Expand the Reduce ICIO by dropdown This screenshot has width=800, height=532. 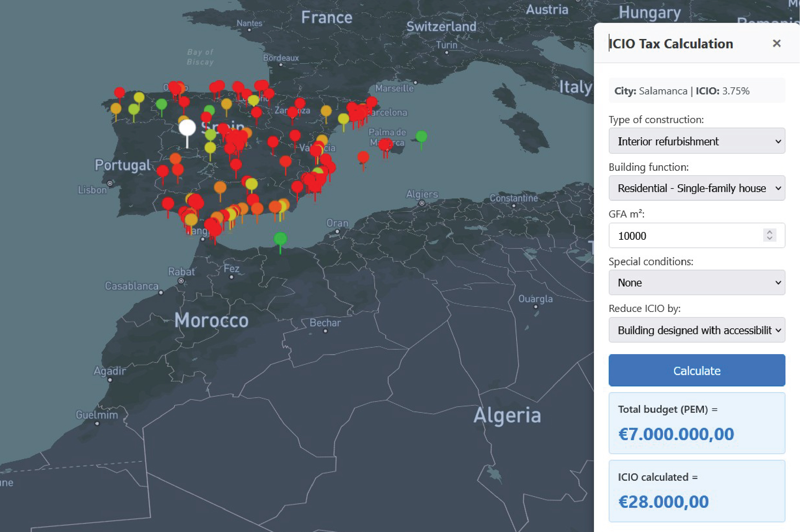696,330
